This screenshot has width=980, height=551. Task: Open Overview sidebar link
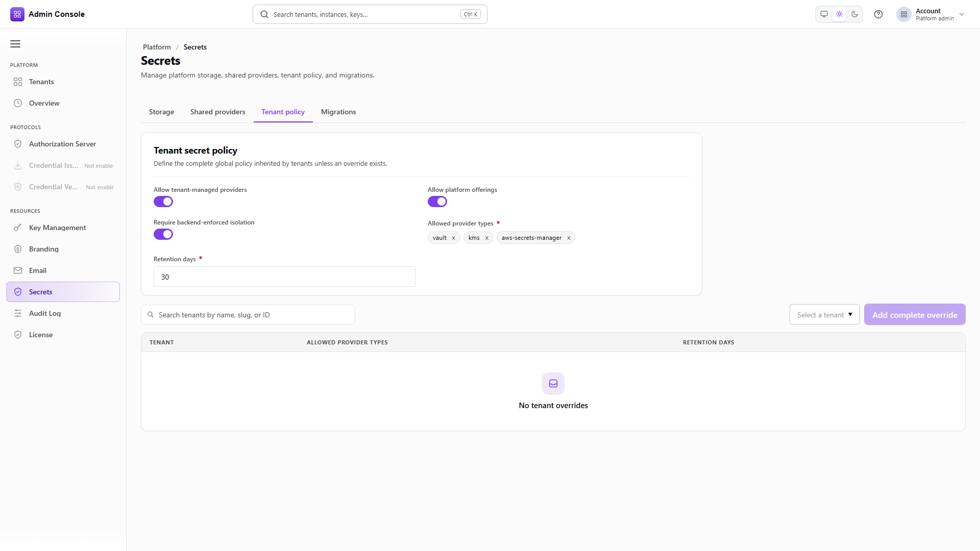coord(63,103)
